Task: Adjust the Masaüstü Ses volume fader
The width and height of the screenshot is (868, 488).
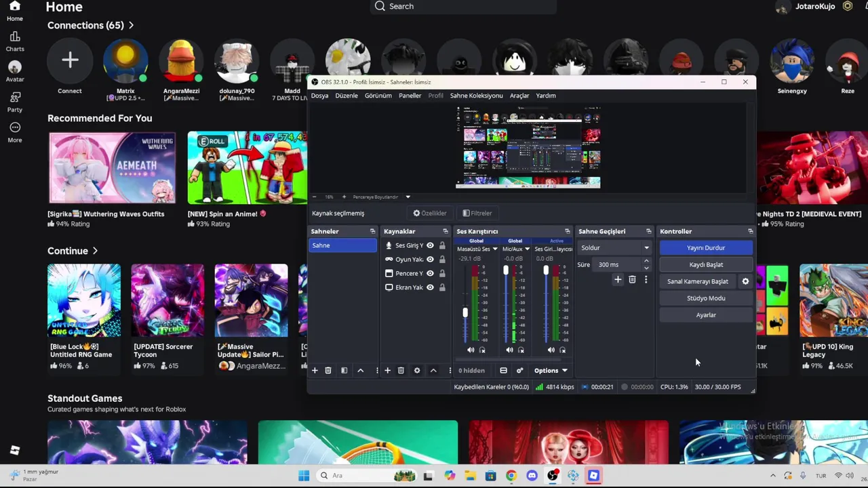Action: point(465,312)
